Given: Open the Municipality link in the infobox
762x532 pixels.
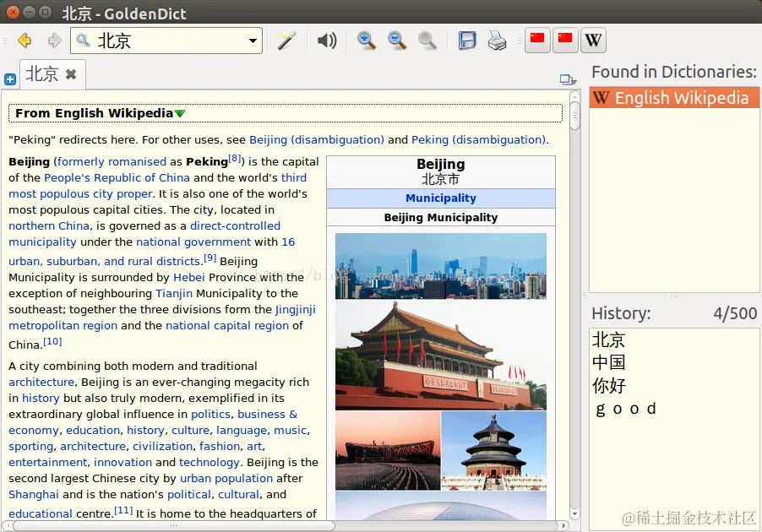Looking at the screenshot, I should (x=441, y=198).
